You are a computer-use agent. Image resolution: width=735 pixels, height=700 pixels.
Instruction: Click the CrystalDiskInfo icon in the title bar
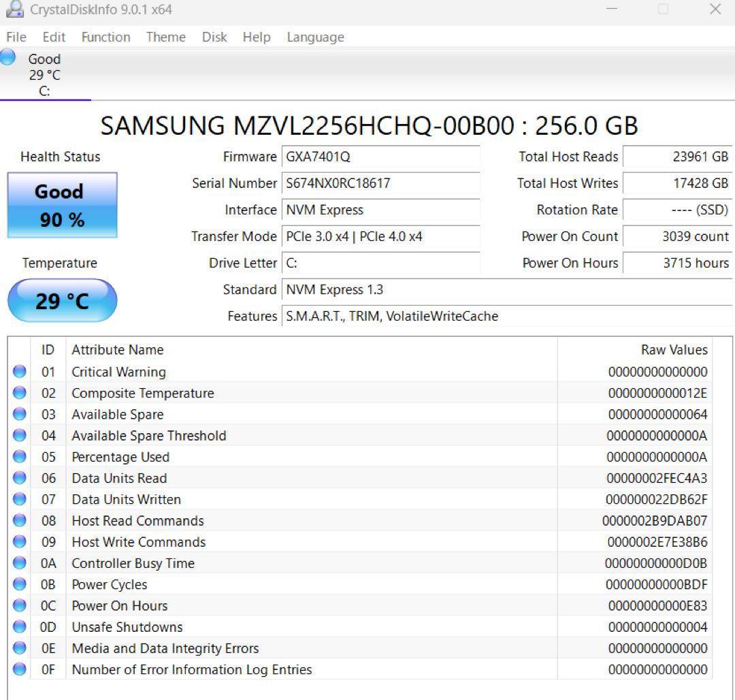point(15,10)
